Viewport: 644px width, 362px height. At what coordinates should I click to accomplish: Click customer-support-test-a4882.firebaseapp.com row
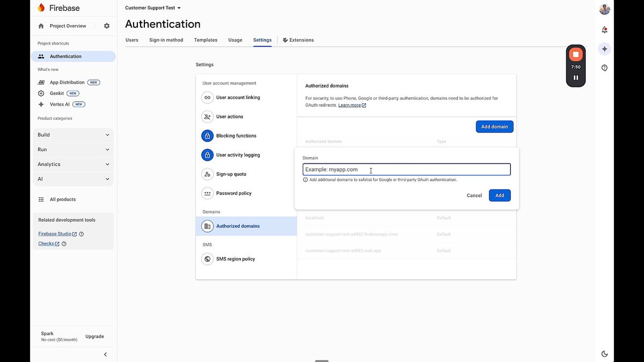pyautogui.click(x=406, y=234)
